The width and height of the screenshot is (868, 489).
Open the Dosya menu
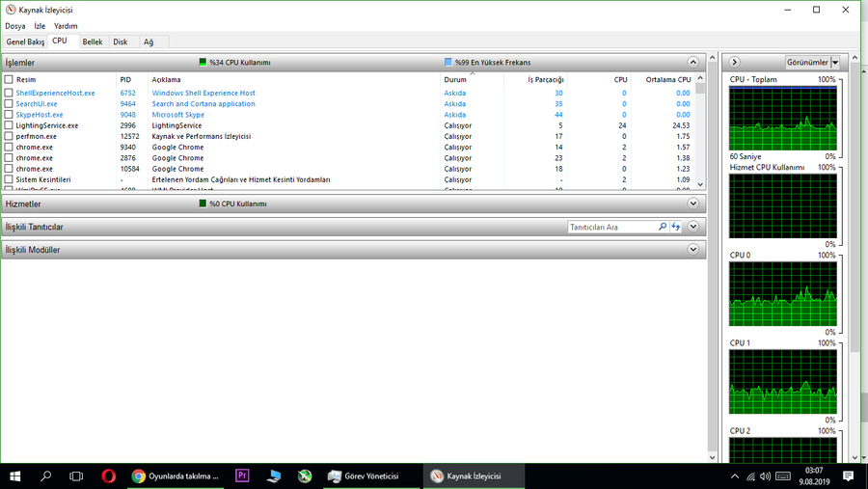[x=15, y=26]
